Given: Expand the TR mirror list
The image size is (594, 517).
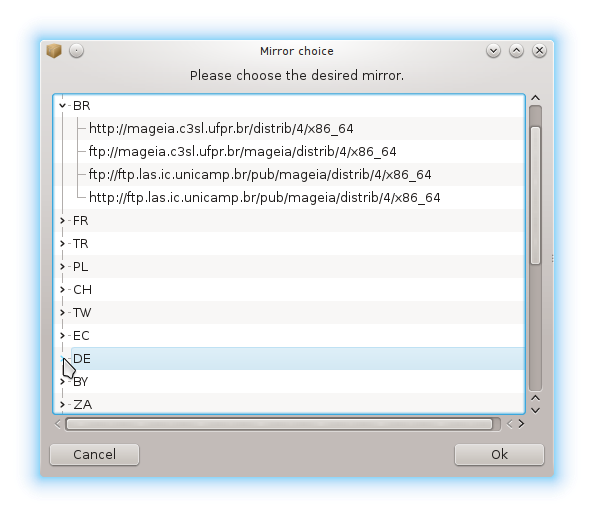Looking at the screenshot, I should coord(63,244).
